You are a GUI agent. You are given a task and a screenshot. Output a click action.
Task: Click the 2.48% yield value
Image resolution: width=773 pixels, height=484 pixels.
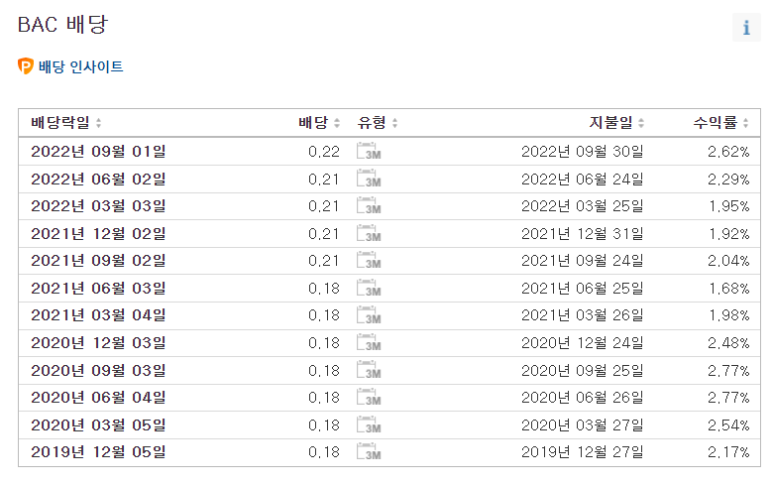click(x=729, y=344)
